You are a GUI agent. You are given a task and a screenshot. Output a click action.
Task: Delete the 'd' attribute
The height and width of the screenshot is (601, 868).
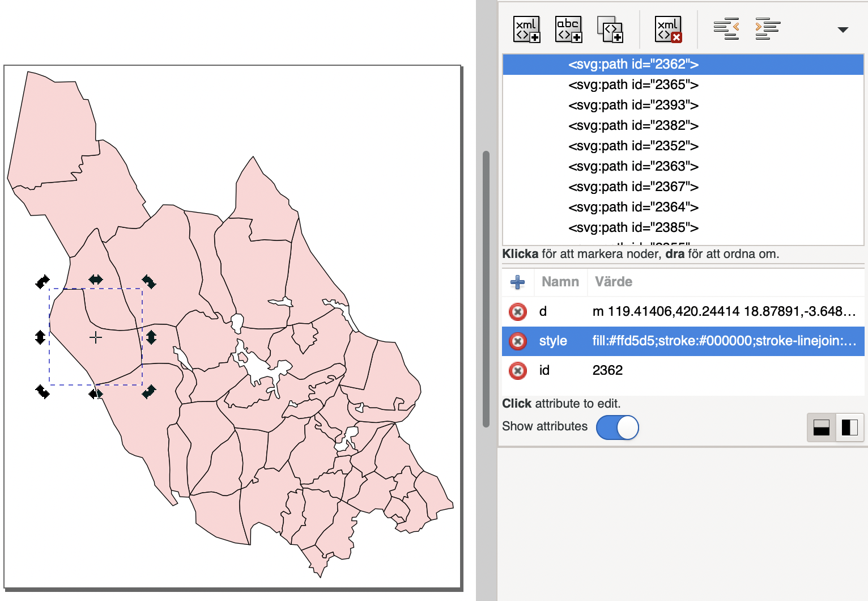(x=517, y=311)
